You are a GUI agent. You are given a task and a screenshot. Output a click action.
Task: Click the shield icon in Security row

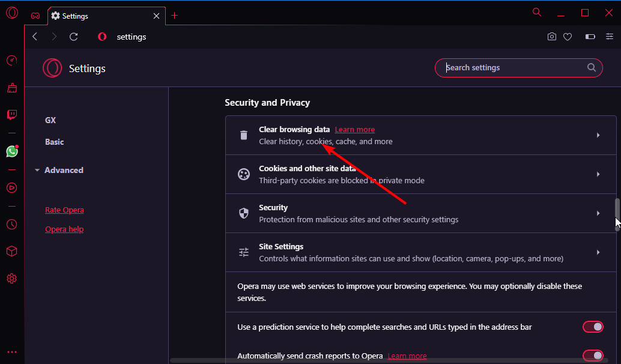pos(244,213)
